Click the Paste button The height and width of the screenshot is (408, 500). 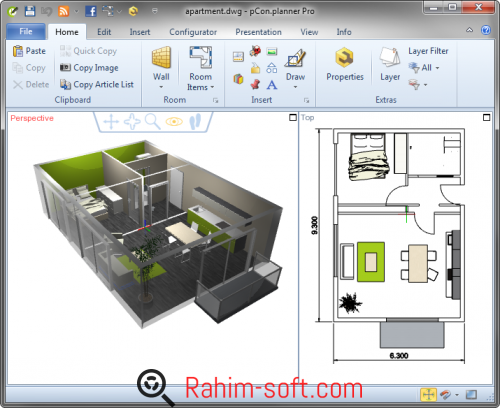click(x=29, y=51)
